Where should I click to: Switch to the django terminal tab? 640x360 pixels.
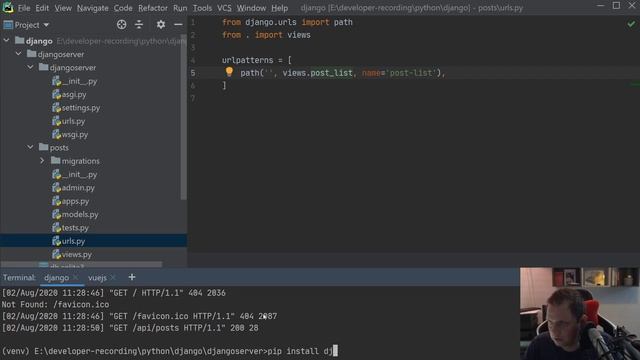pyautogui.click(x=56, y=278)
